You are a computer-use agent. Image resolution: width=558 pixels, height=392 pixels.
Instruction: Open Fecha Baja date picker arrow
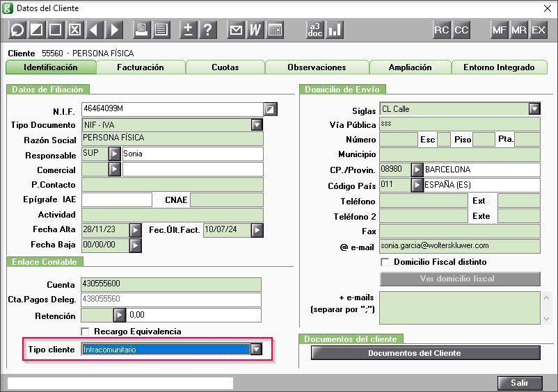[135, 245]
